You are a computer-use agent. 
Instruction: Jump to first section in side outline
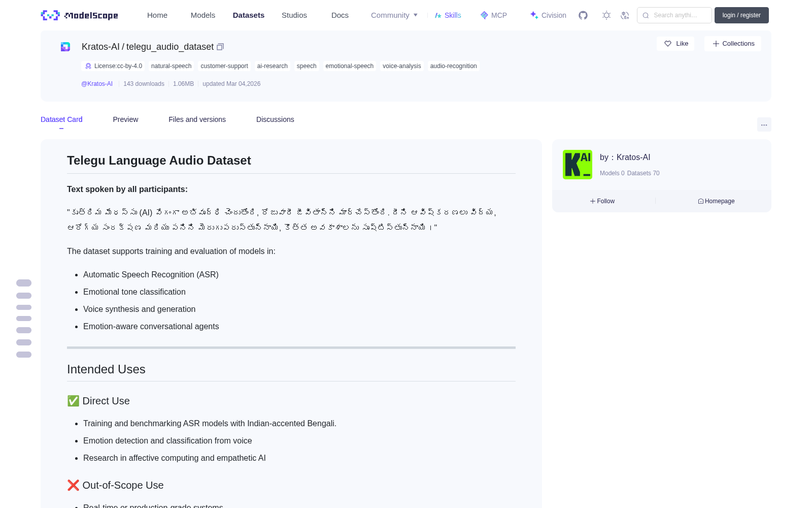pyautogui.click(x=24, y=283)
